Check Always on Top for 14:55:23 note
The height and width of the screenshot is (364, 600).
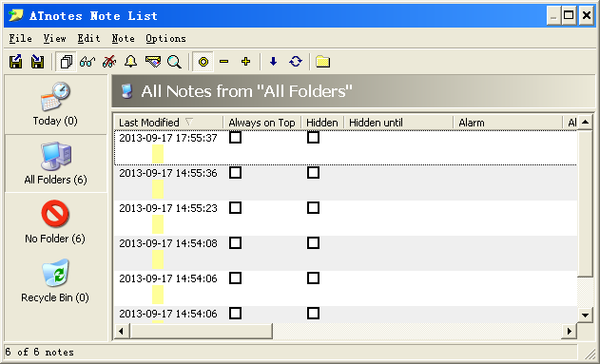235,207
